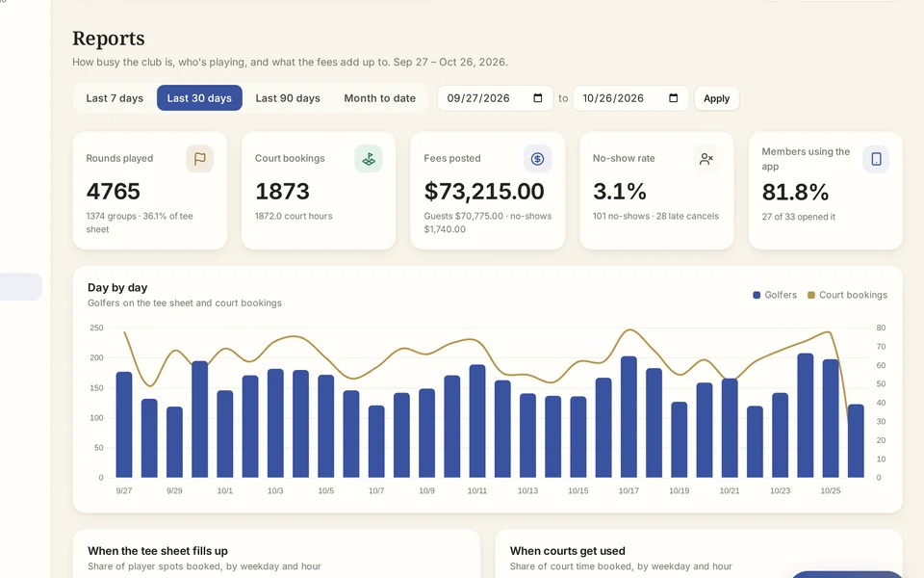Click the golfers bar for 10/11
The height and width of the screenshot is (578, 924).
[477, 421]
